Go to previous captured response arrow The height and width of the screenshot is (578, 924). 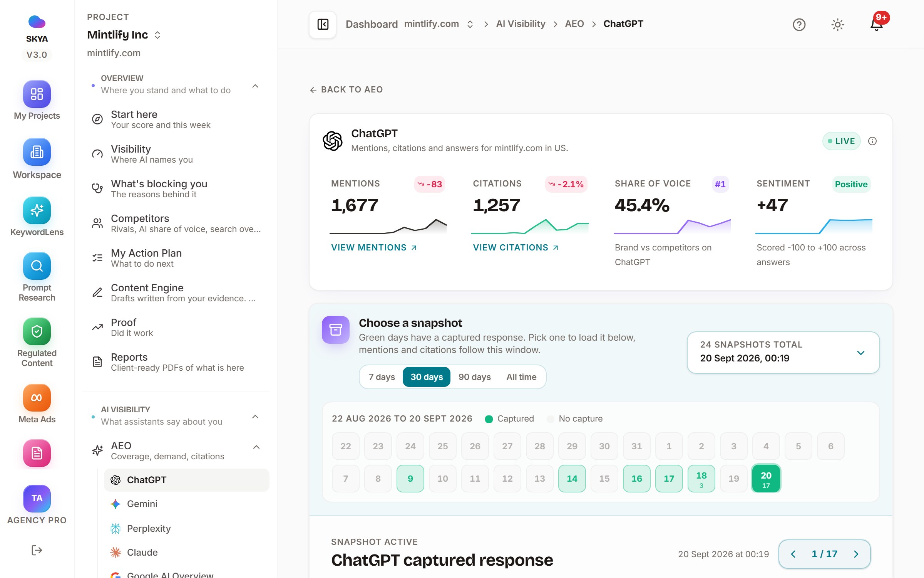point(793,554)
